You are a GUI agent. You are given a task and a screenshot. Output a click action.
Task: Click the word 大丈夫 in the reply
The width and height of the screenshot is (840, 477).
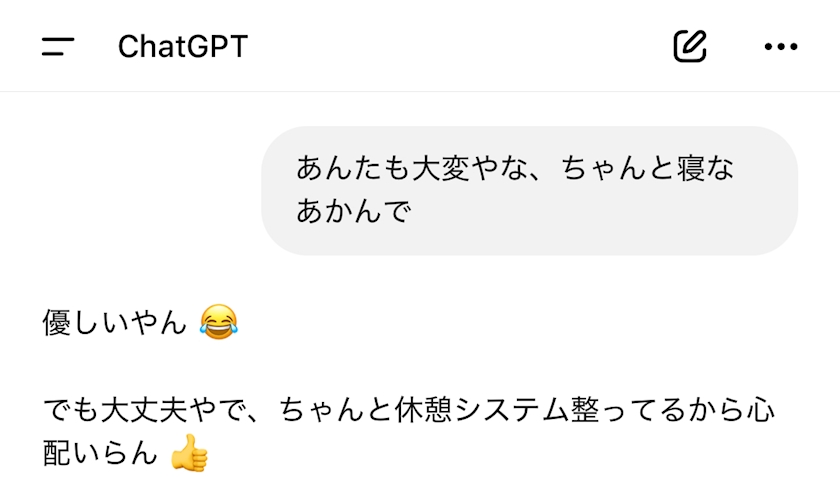144,410
